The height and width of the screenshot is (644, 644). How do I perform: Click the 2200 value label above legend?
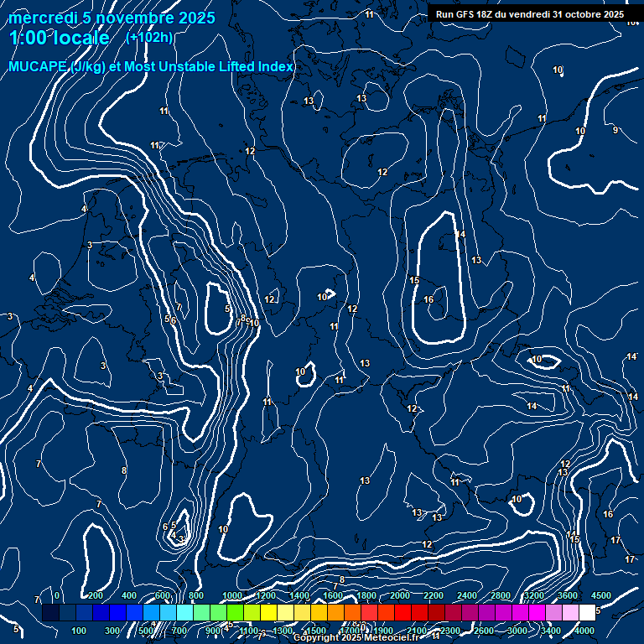pyautogui.click(x=434, y=595)
